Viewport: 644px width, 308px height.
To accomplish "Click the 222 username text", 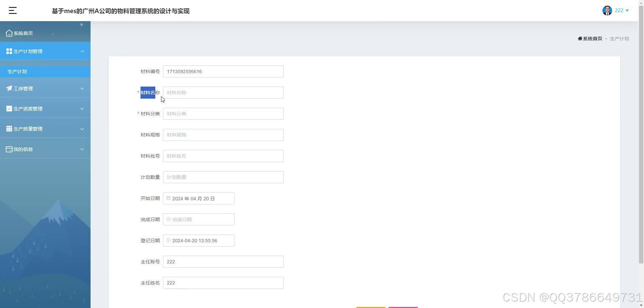I will pyautogui.click(x=619, y=10).
